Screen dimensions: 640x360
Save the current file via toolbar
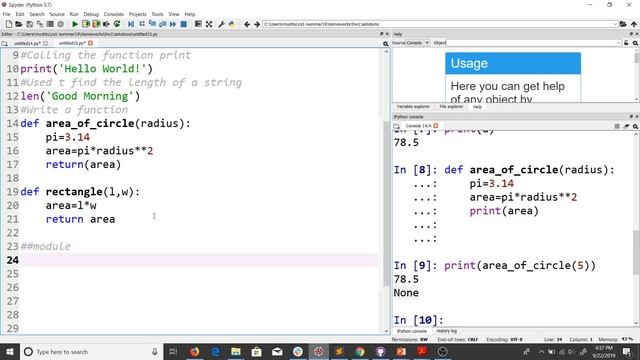pyautogui.click(x=29, y=24)
